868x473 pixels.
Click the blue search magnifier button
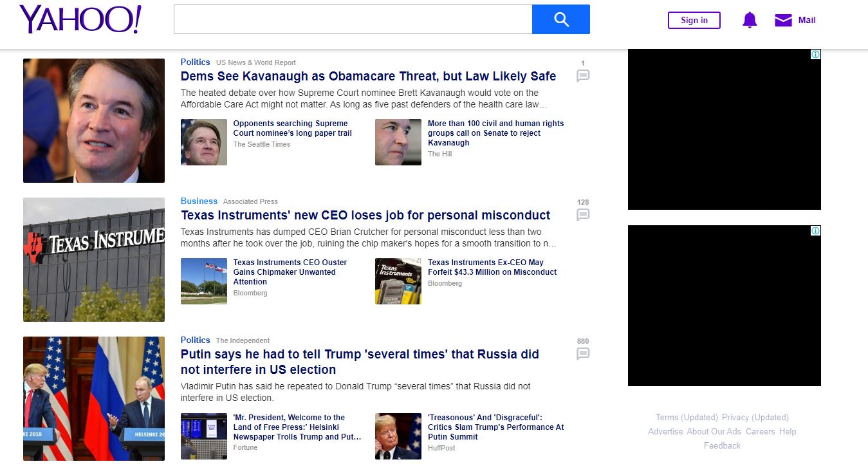561,19
